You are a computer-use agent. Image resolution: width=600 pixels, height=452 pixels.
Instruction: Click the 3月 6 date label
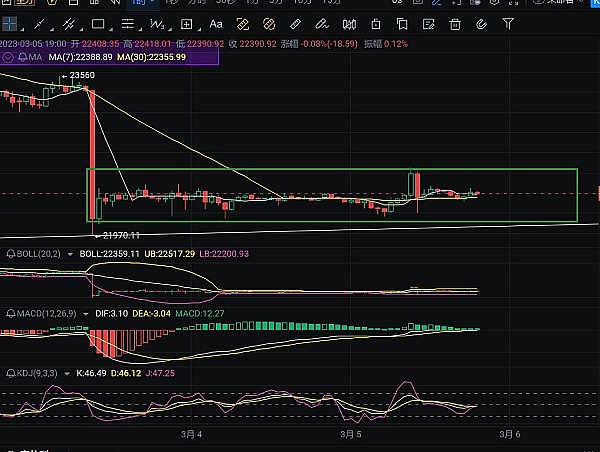[x=510, y=434]
